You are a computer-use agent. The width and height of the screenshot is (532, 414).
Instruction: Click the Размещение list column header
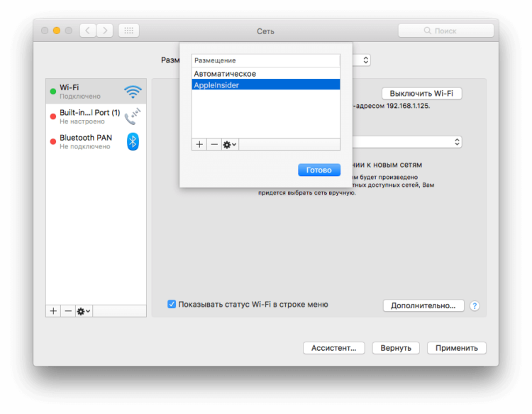click(x=266, y=60)
